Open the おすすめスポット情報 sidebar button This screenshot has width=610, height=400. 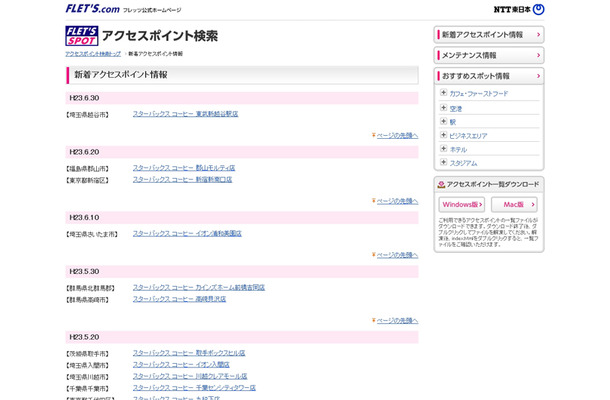489,76
